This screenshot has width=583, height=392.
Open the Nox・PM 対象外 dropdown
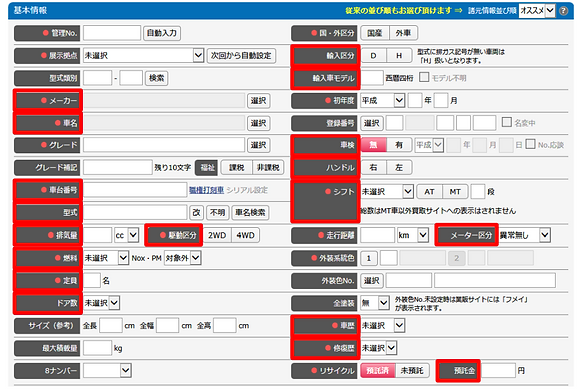point(183,258)
